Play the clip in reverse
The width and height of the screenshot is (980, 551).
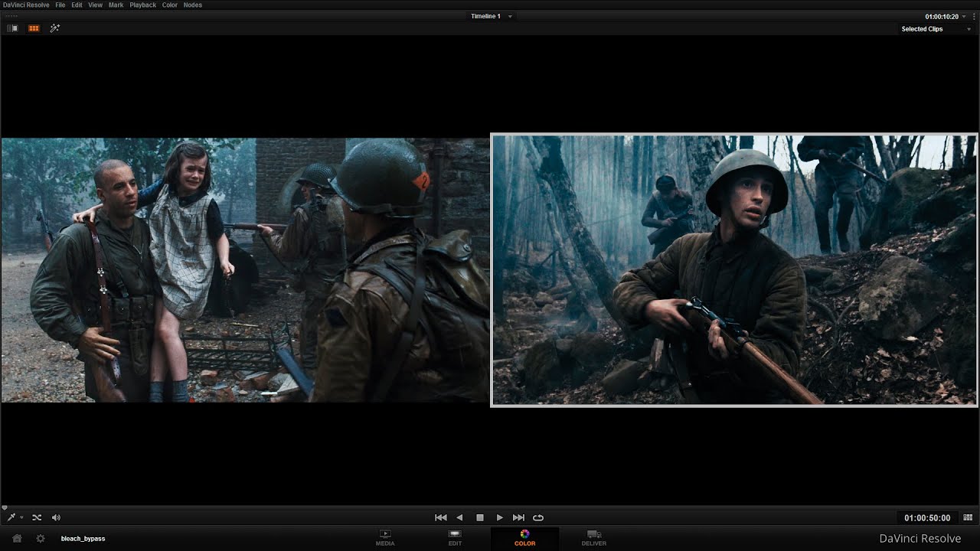coord(459,517)
